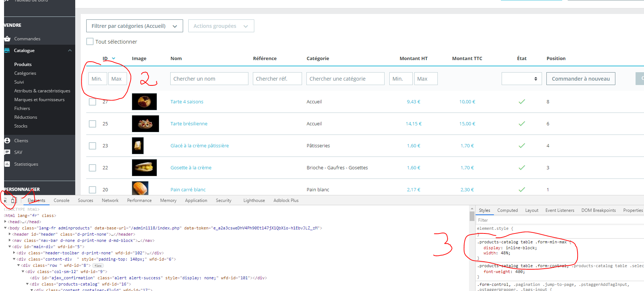Viewport: 644px width, 291px height.
Task: Click the Chercher réf. field
Action: click(x=277, y=79)
